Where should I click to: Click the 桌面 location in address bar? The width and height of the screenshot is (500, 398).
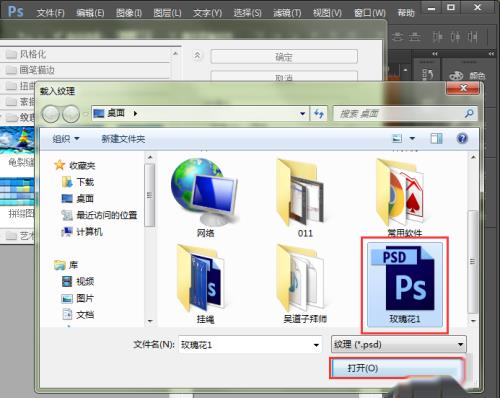point(116,113)
